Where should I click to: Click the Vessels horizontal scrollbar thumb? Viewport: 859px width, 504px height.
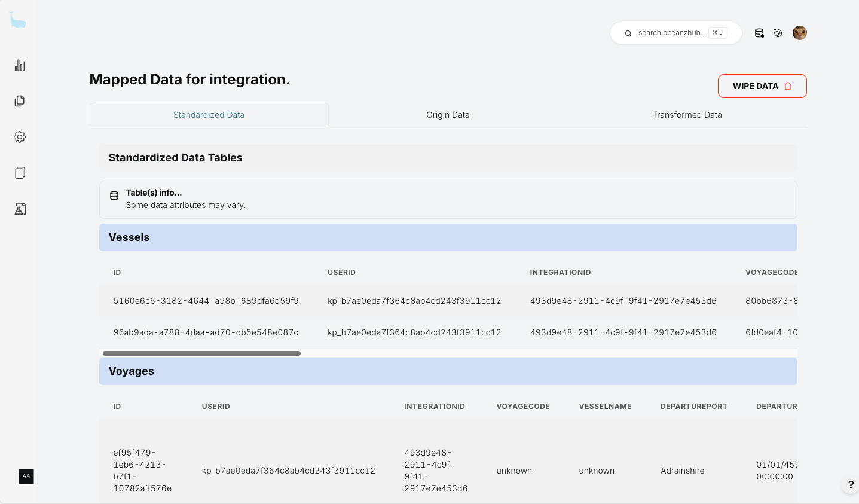(201, 353)
